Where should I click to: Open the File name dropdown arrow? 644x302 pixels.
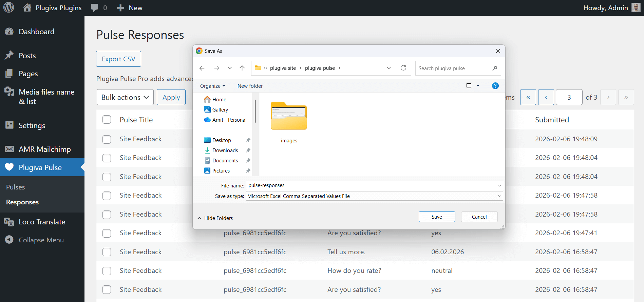point(499,185)
